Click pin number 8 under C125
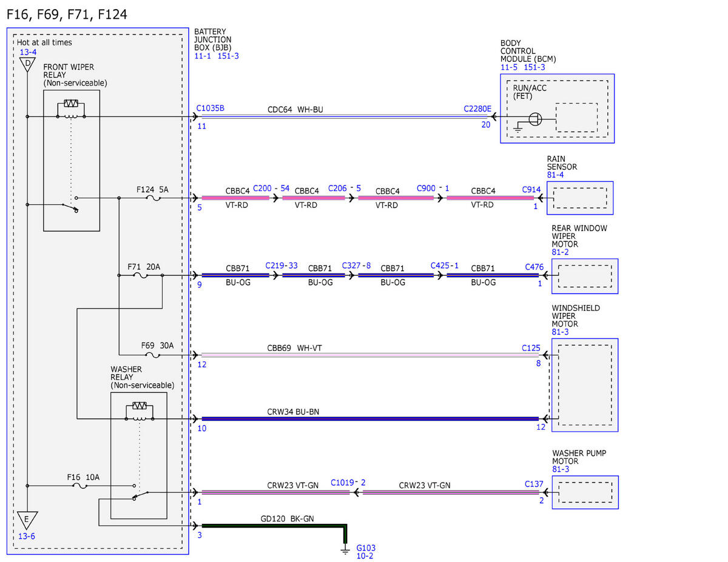728x562 pixels. 538,364
